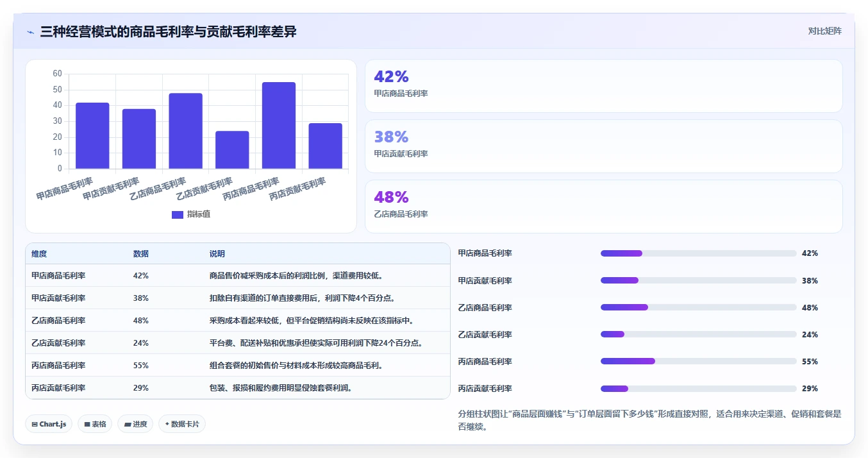Click the 甲店贡献毛利率 chart bar
The height and width of the screenshot is (458, 868).
click(139, 139)
